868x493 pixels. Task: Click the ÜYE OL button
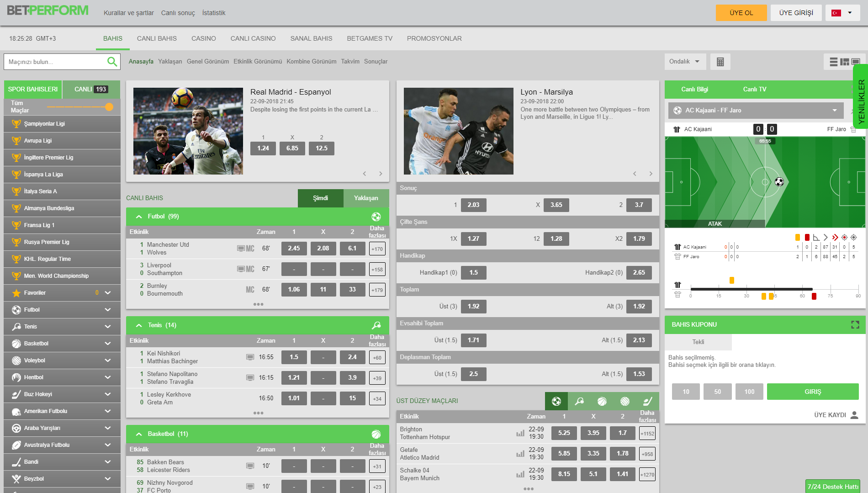[x=741, y=13]
